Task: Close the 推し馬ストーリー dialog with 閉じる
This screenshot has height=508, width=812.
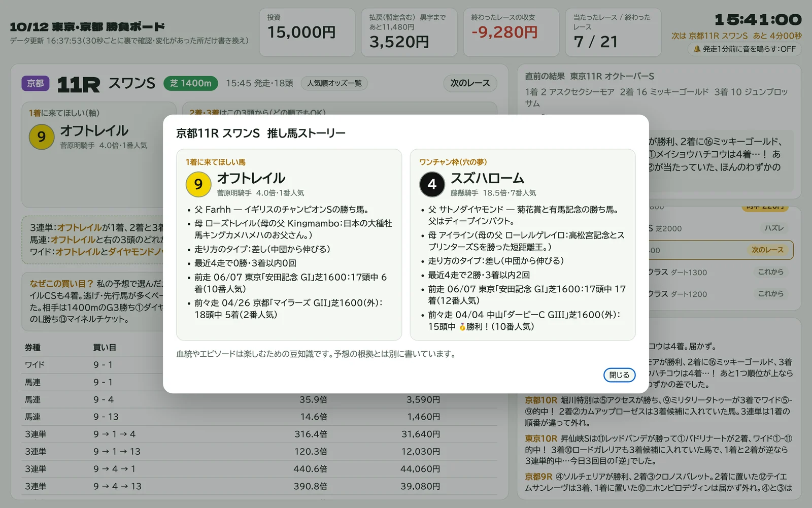Action: 619,375
